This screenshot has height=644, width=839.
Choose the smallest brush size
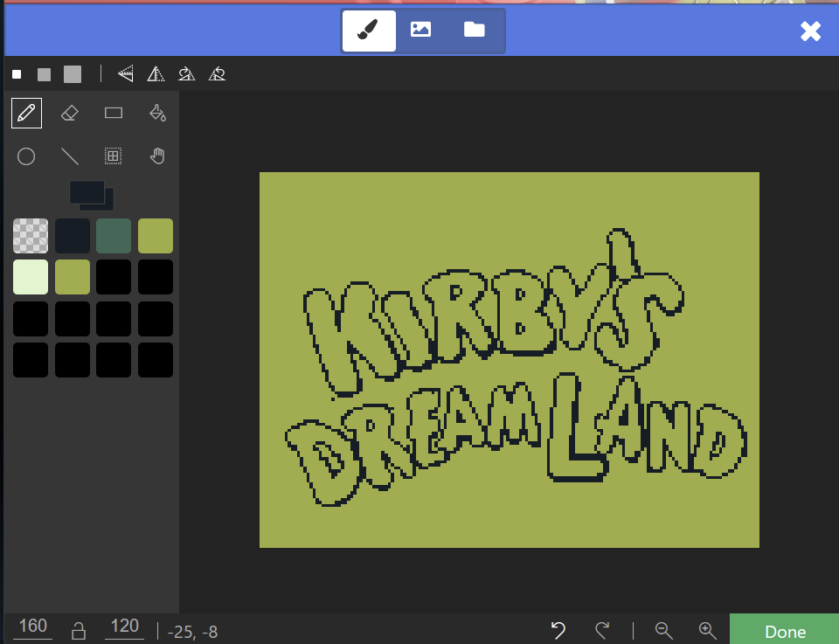17,74
